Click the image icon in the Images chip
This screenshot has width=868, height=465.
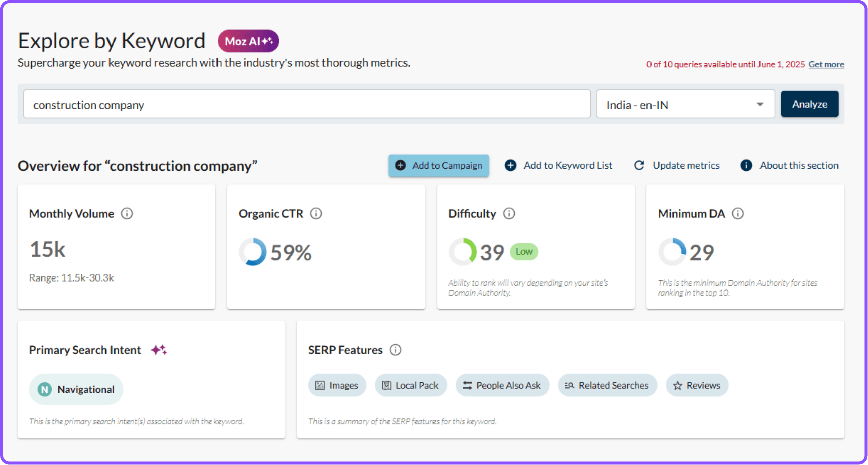(x=320, y=385)
